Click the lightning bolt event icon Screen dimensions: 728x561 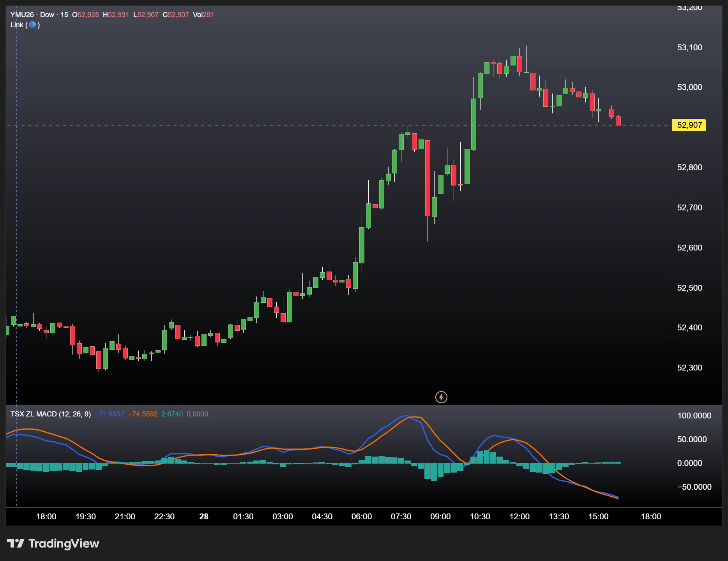pyautogui.click(x=441, y=397)
